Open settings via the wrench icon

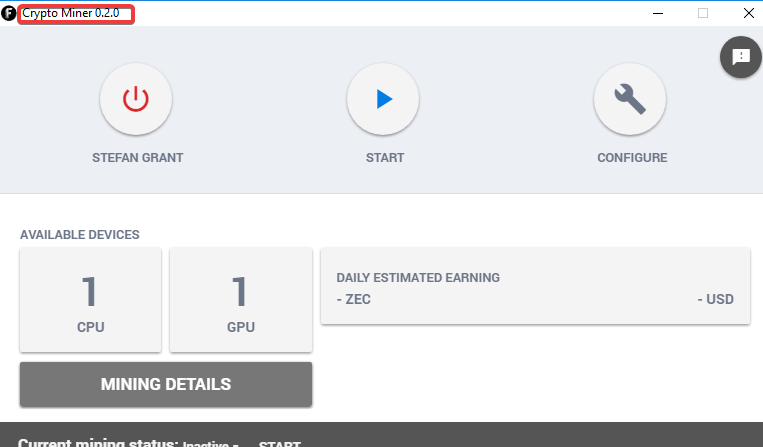[630, 99]
